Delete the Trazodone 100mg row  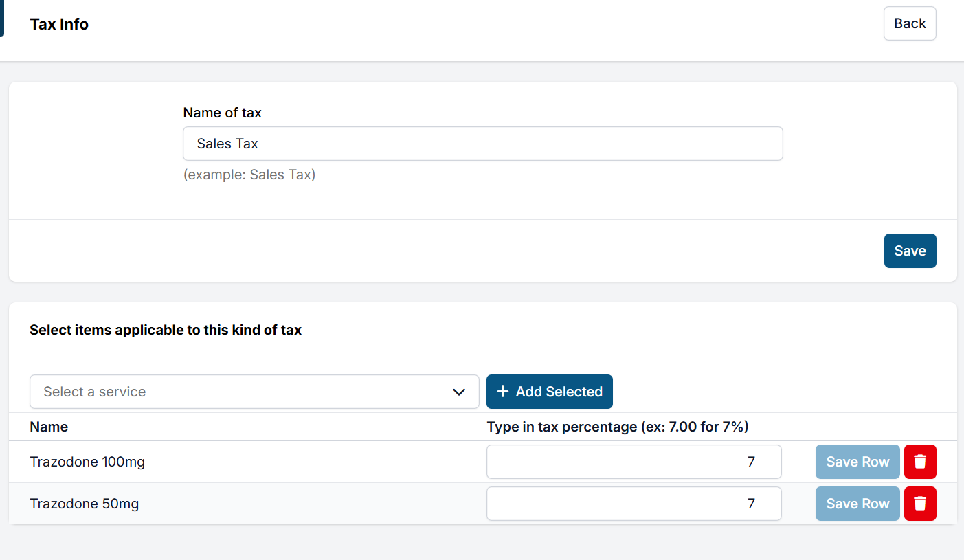coord(920,462)
